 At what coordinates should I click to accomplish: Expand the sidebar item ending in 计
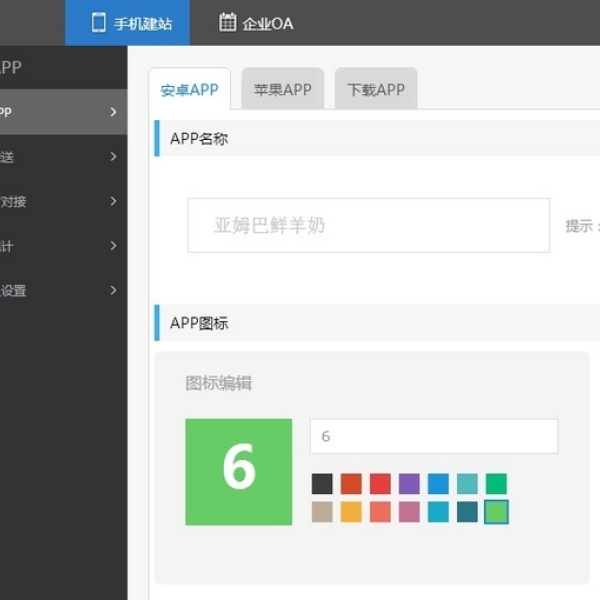(113, 246)
